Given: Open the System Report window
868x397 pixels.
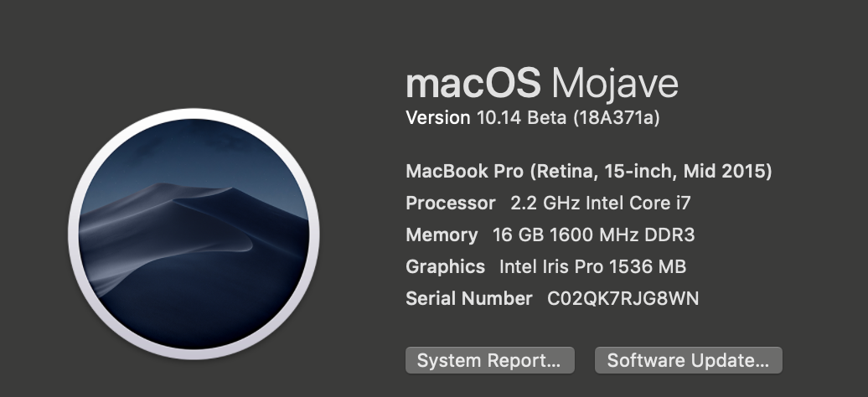Looking at the screenshot, I should point(489,361).
